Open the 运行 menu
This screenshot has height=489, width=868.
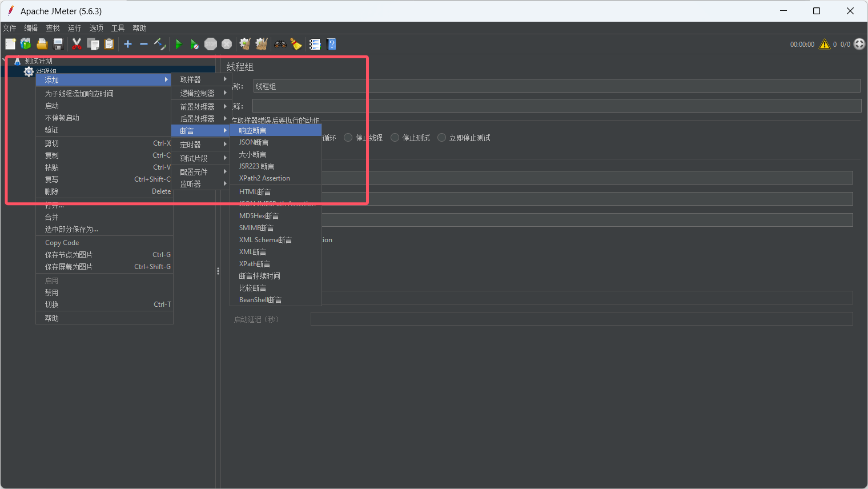(75, 28)
